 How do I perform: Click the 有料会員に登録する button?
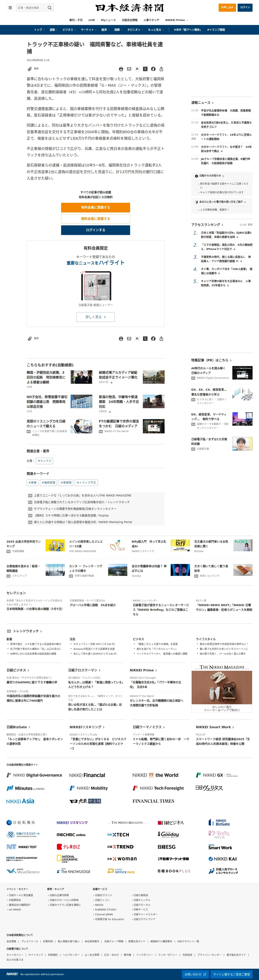click(x=96, y=207)
